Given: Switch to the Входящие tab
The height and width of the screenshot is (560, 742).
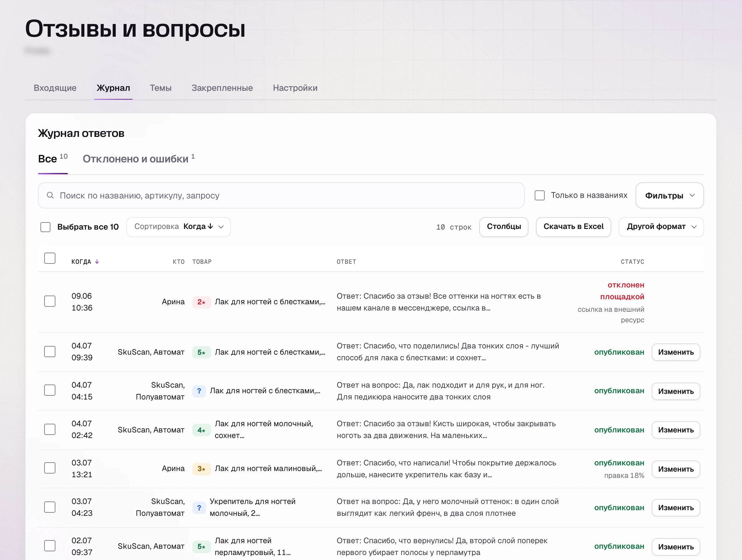Looking at the screenshot, I should tap(55, 88).
